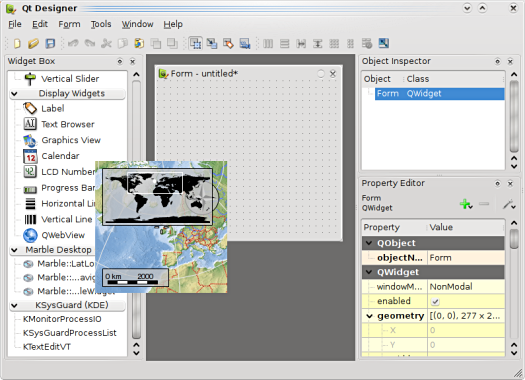Select the KMonitorProcessIO widget
Image resolution: width=525 pixels, height=380 pixels.
62,319
